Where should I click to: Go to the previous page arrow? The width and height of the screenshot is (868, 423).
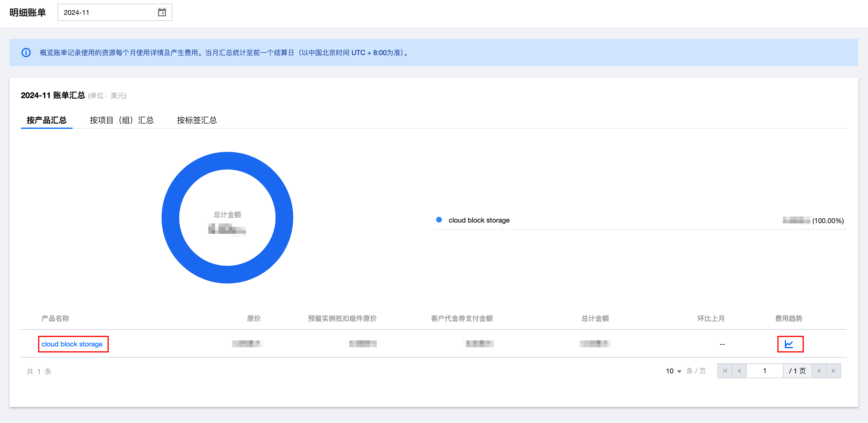(739, 371)
